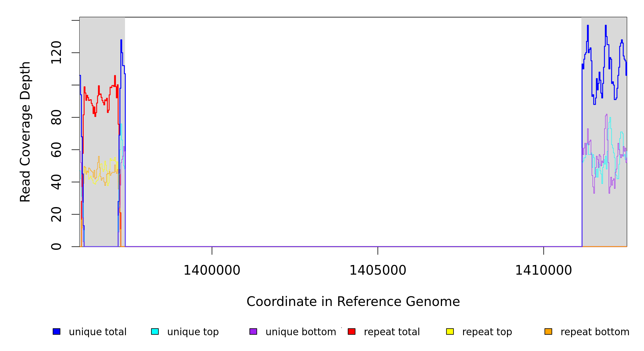Select the "repeat bottom" legend label
This screenshot has height=351, width=644.
(595, 332)
